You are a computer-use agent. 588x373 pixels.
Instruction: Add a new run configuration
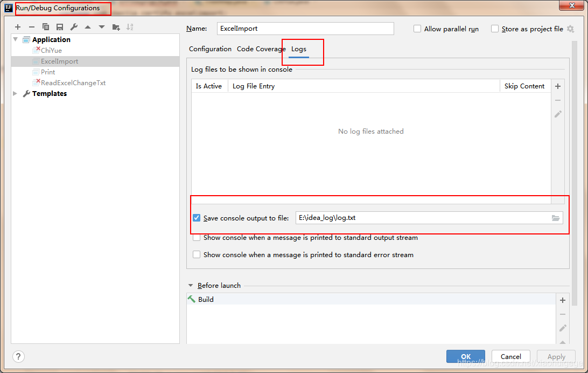[18, 27]
